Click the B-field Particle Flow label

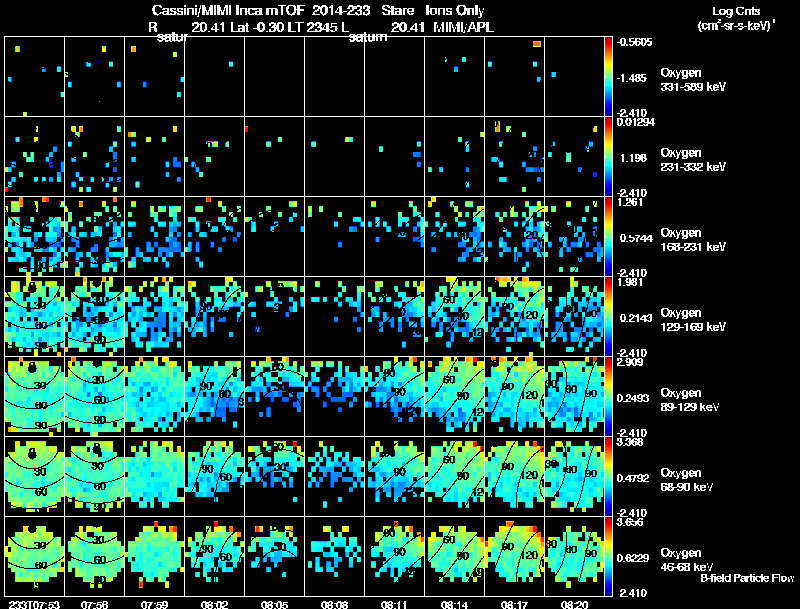coord(746,578)
